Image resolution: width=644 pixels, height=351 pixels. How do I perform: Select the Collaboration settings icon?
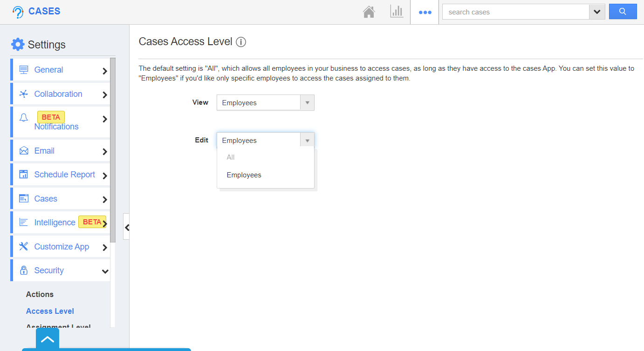[x=23, y=94]
